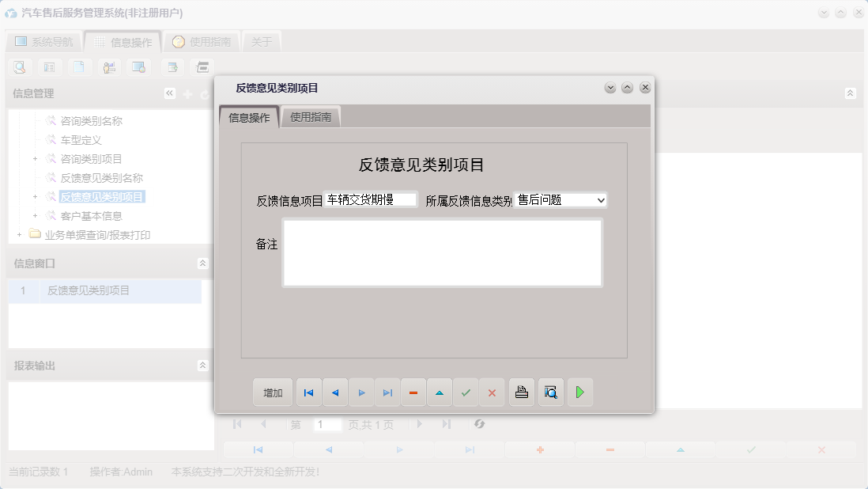Screen dimensions: 868x489
Task: Jump to the first record with the toolbar icon
Action: tap(308, 392)
